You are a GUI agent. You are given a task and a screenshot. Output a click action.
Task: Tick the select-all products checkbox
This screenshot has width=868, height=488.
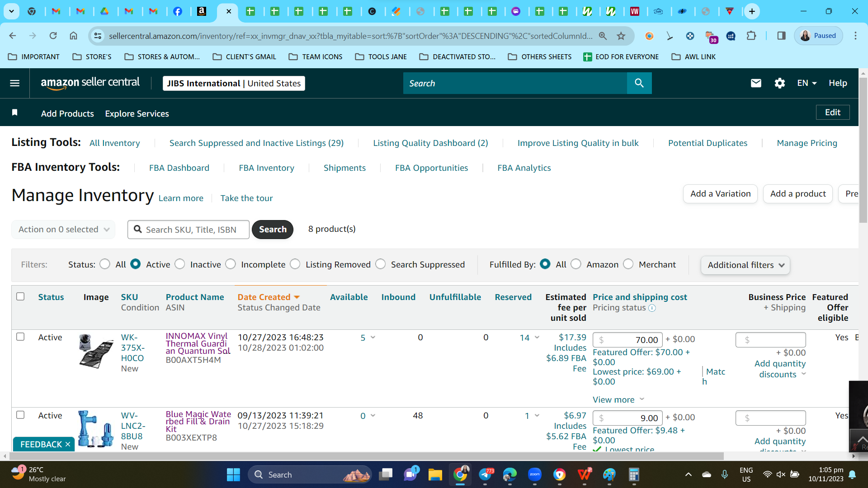tap(20, 296)
